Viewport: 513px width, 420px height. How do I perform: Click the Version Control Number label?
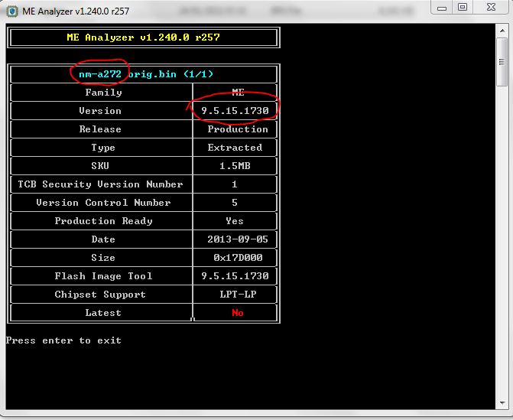point(103,203)
